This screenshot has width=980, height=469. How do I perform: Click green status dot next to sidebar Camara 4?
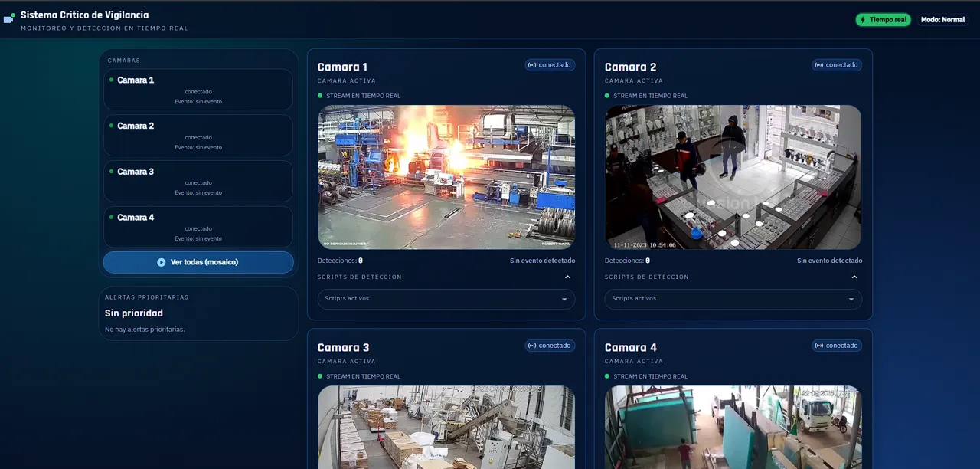pos(112,217)
